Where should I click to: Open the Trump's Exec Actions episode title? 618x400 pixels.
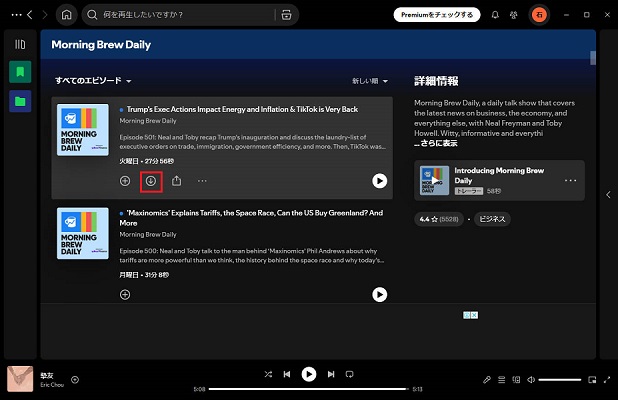242,109
